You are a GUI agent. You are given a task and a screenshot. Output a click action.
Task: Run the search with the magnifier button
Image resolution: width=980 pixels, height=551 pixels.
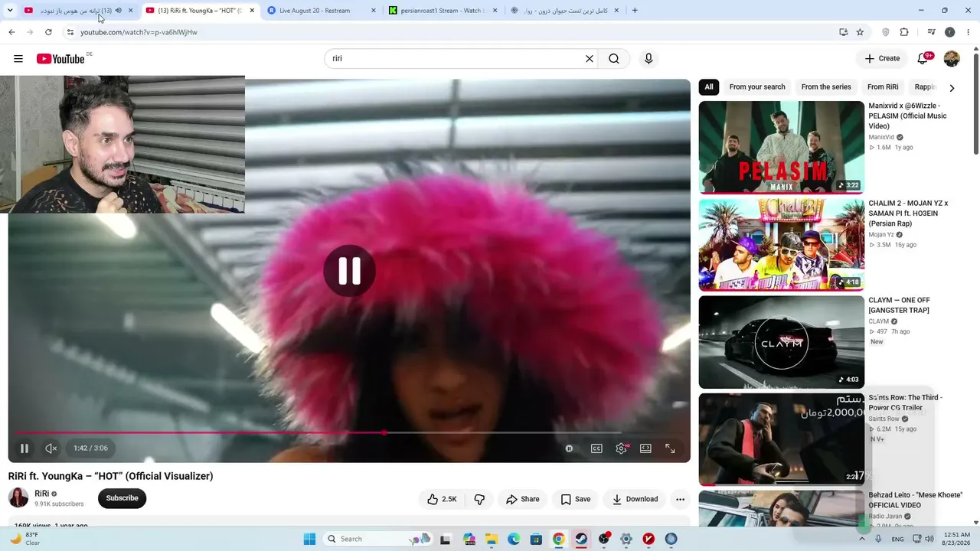pos(614,59)
